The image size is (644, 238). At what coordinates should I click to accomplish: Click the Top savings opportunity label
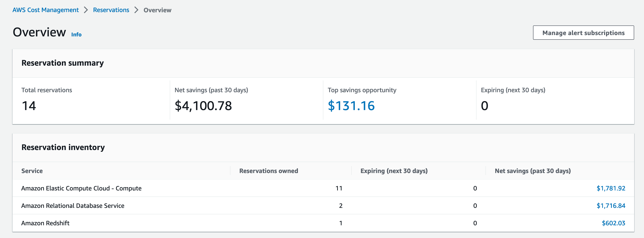pos(362,90)
